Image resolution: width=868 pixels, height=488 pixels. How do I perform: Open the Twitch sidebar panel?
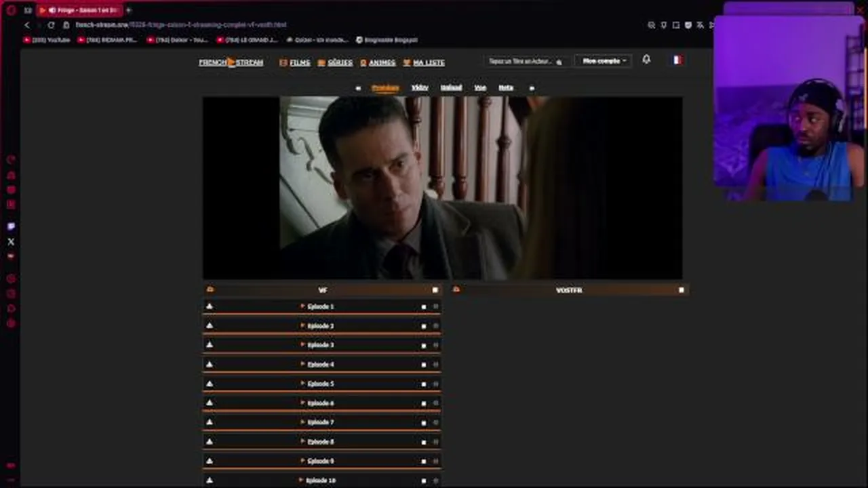tap(11, 226)
